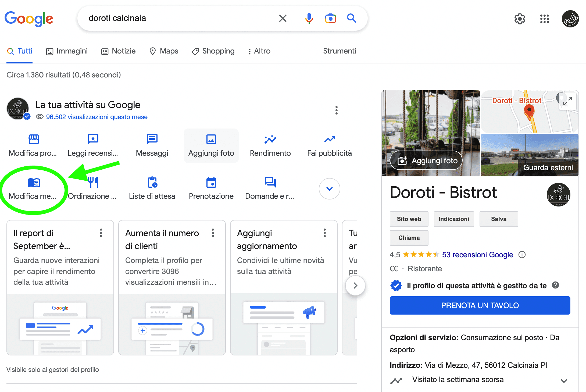Screen dimensions: 586x392
Task: Click the Ristorante category text
Action: [x=425, y=269]
